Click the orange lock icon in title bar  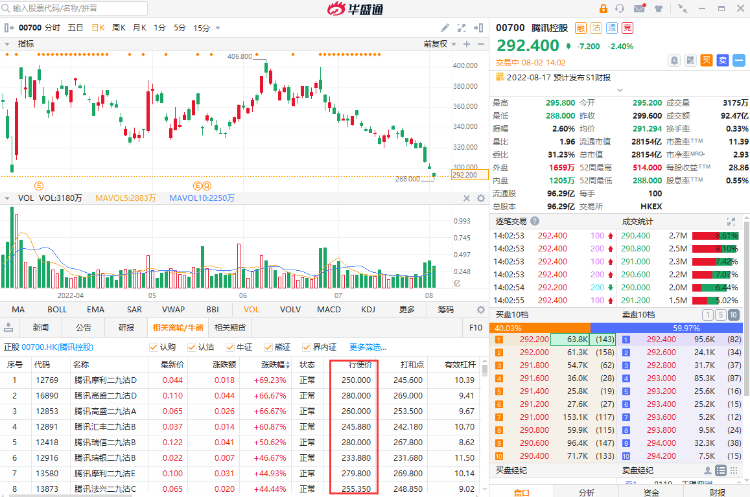[x=603, y=9]
